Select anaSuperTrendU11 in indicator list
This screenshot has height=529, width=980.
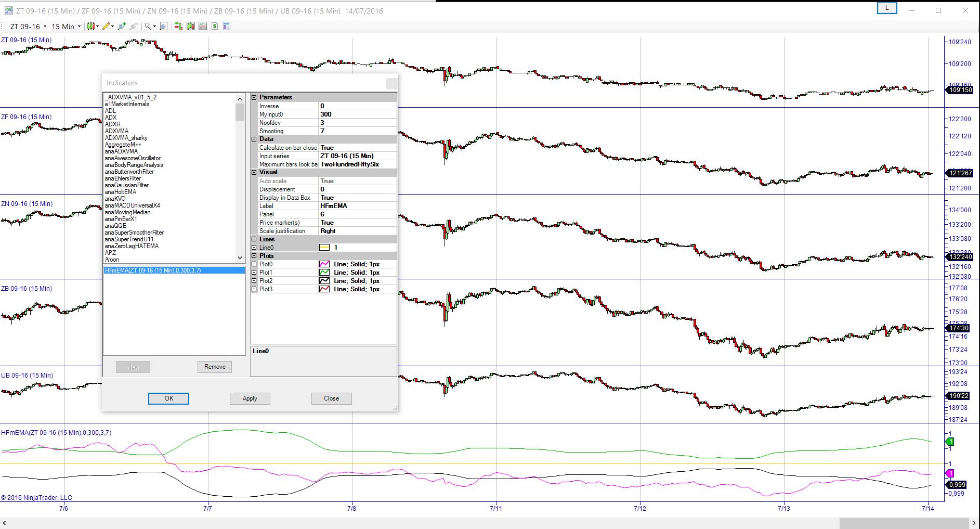tap(129, 239)
